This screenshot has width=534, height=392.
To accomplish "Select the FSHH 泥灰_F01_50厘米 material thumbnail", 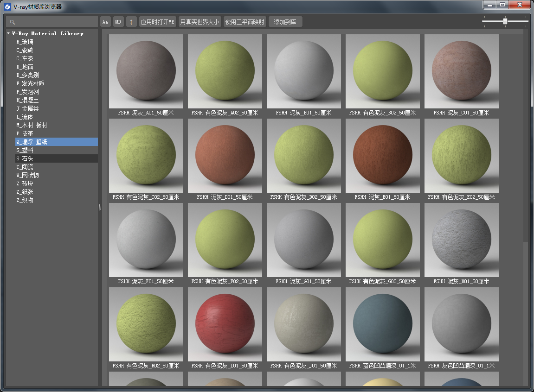I will pos(146,240).
